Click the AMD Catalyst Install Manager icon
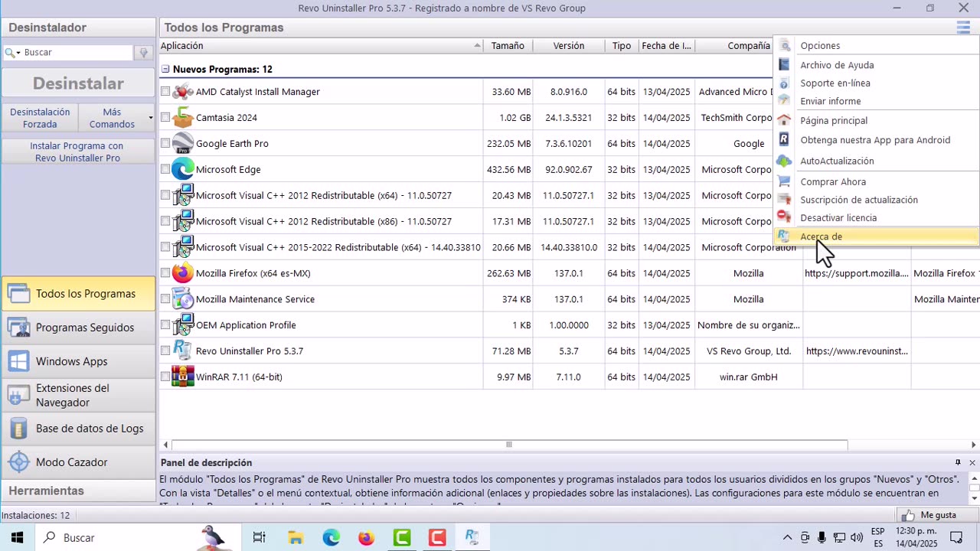 pyautogui.click(x=183, y=92)
